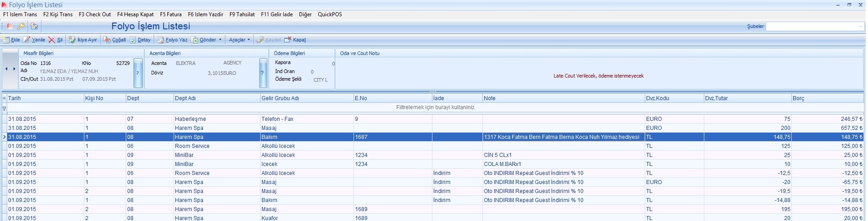Click the calendar grid icon in top toolbar
The image size is (868, 221).
click(34, 27)
